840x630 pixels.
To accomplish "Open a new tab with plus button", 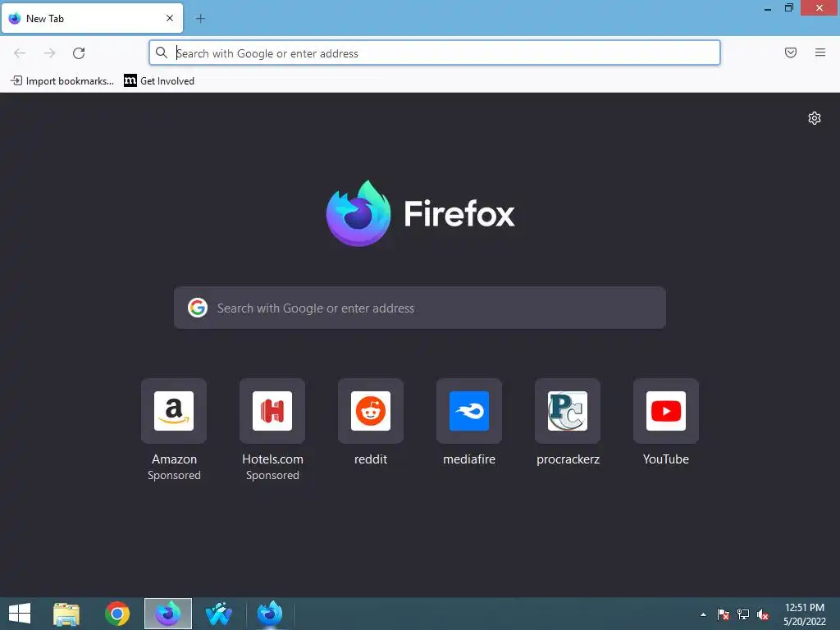I will tap(200, 19).
